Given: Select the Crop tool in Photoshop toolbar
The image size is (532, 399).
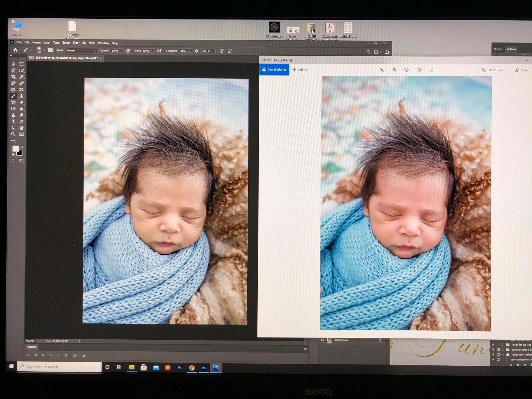Looking at the screenshot, I should pos(13,77).
